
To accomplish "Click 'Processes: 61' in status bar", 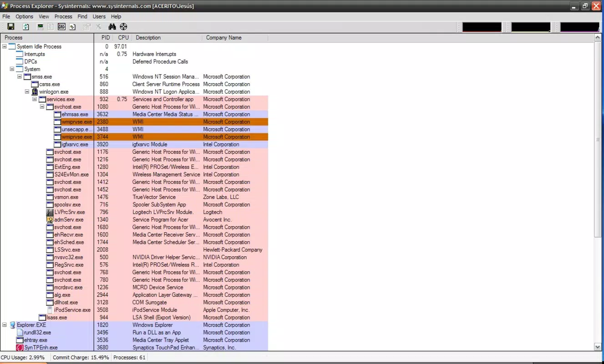I will pos(129,358).
